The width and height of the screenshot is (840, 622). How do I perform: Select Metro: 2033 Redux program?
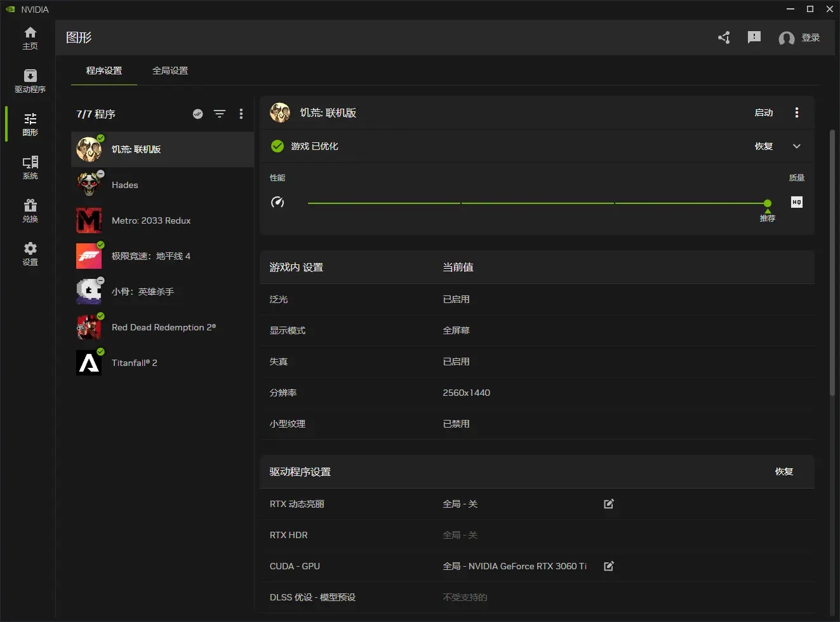(x=163, y=220)
